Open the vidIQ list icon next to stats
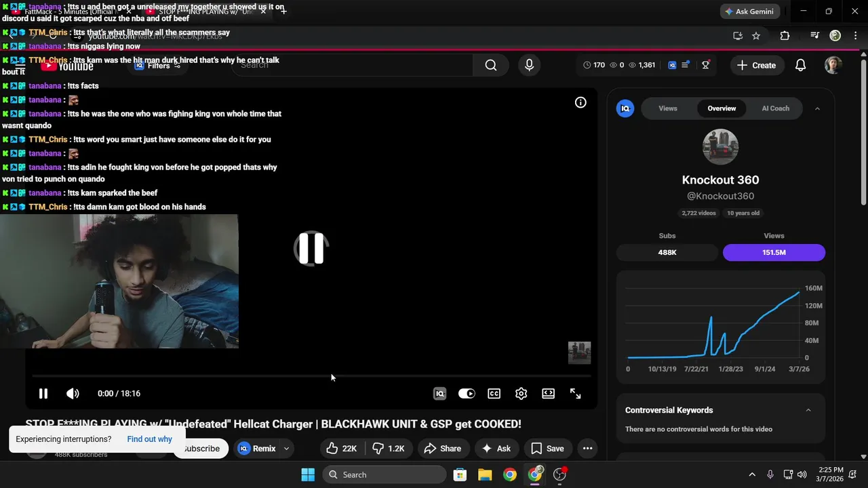Image resolution: width=868 pixels, height=488 pixels. 686,65
